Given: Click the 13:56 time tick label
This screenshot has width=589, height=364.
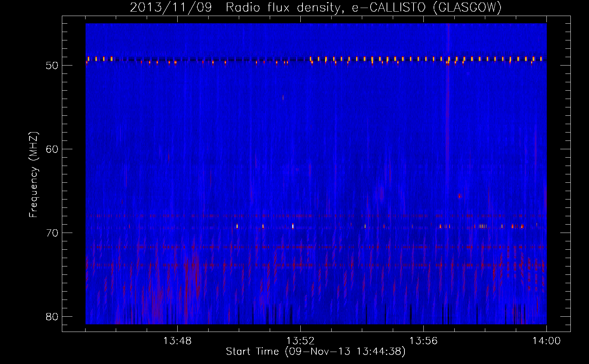Looking at the screenshot, I should pyautogui.click(x=423, y=341).
